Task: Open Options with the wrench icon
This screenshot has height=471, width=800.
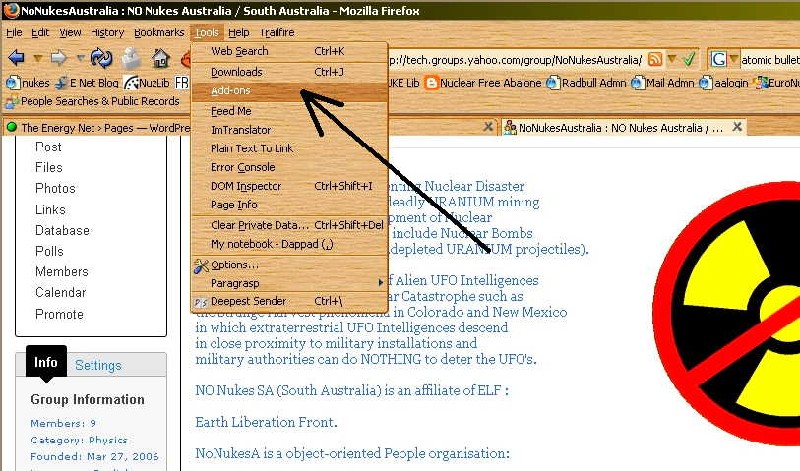Action: 289,265
